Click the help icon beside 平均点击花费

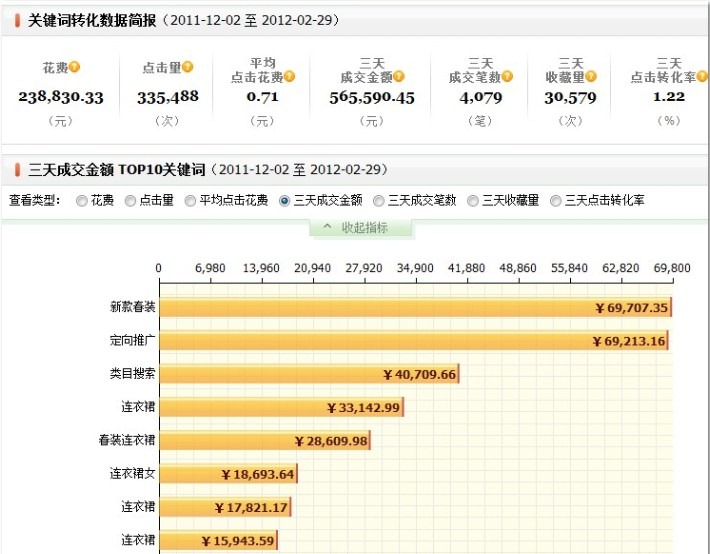[290, 77]
